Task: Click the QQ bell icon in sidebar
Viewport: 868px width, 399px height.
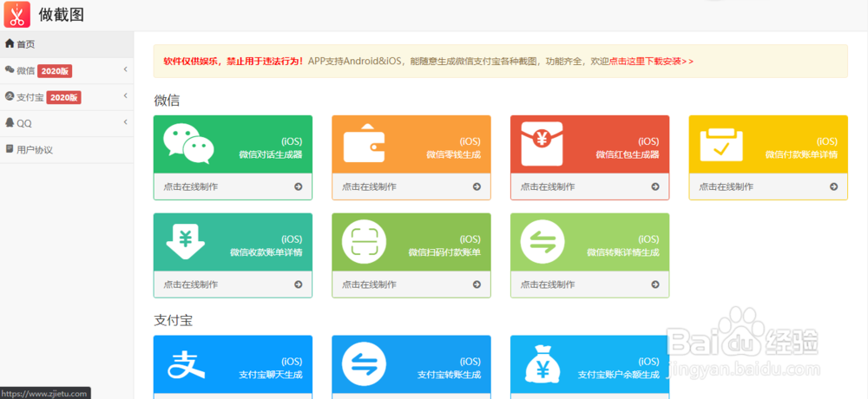Action: tap(10, 122)
